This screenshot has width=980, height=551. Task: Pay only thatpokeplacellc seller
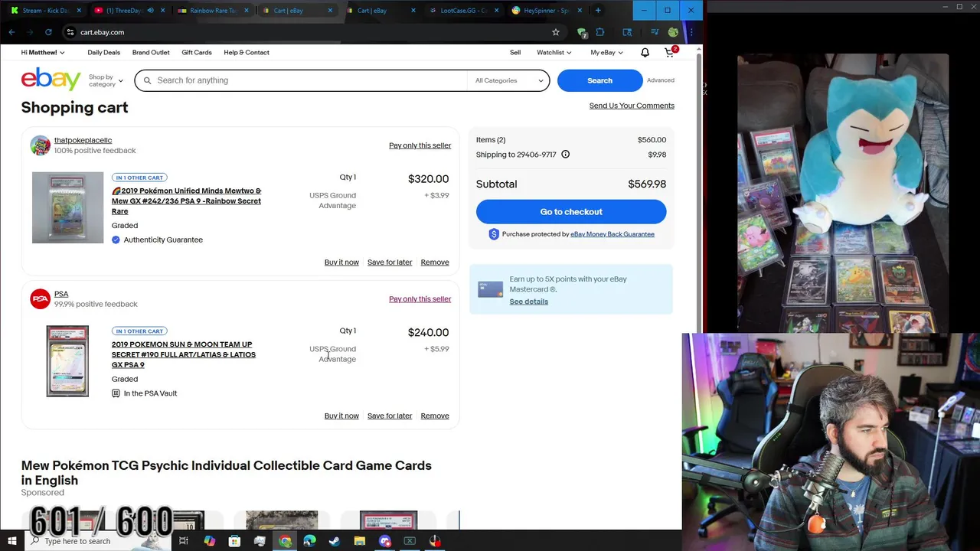pos(420,145)
